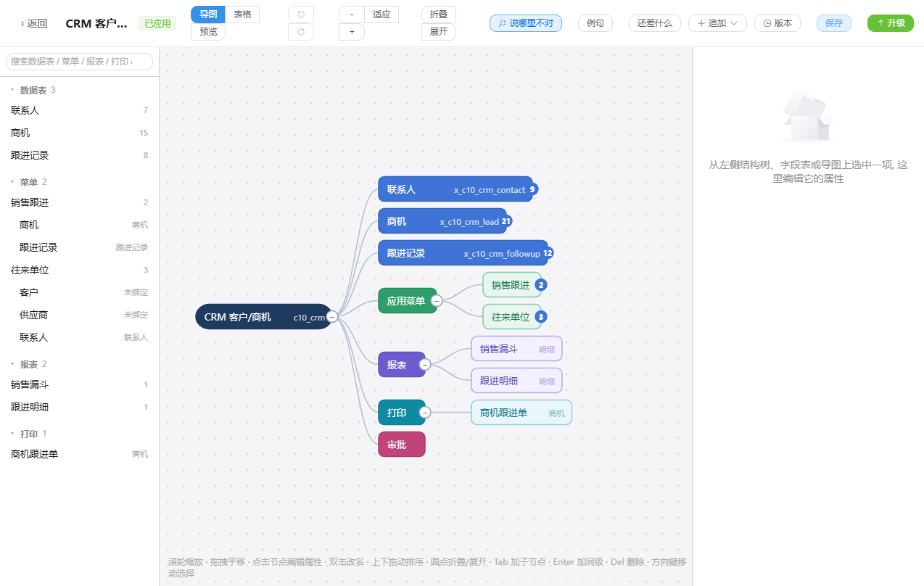Click the 12 badge on 跟进记录 node
The image size is (924, 586).
tap(548, 253)
